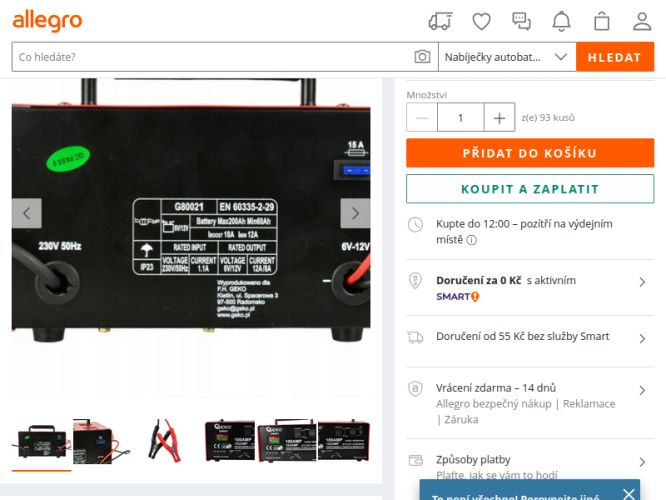Select first thumbnail of charger label
Viewport: 666px width, 500px height.
click(x=42, y=442)
